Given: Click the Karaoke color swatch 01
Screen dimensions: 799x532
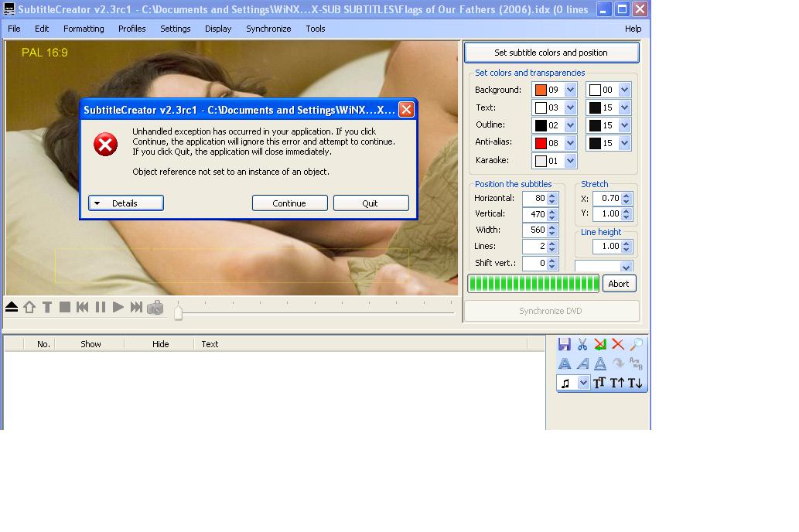Looking at the screenshot, I should (x=541, y=161).
